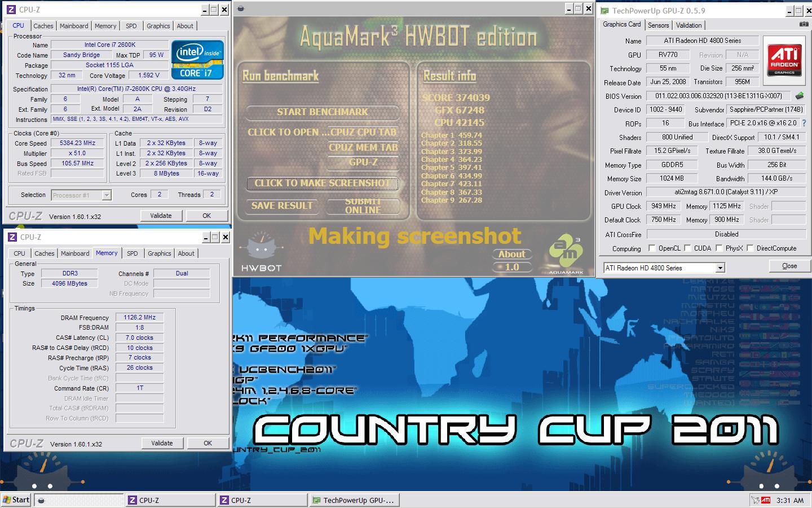The height and width of the screenshot is (508, 812).
Task: Take a screenshot with GPU-Z camera icon
Action: tap(804, 25)
